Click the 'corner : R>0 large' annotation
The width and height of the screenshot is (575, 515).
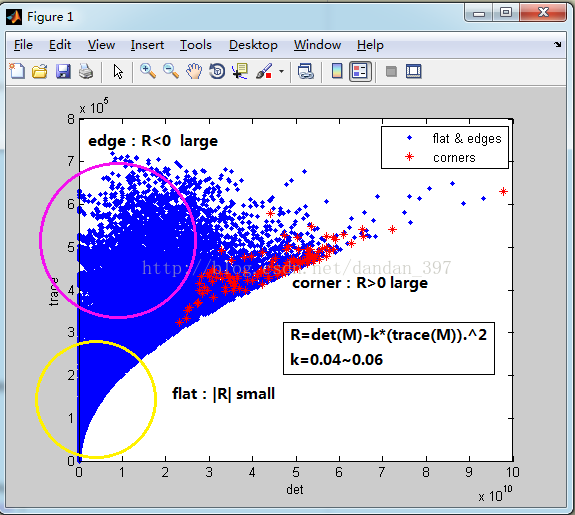pyautogui.click(x=360, y=283)
